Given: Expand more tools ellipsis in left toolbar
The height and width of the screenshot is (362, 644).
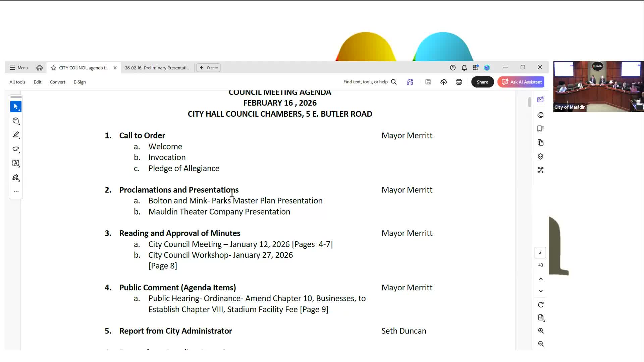Looking at the screenshot, I should pyautogui.click(x=16, y=192).
